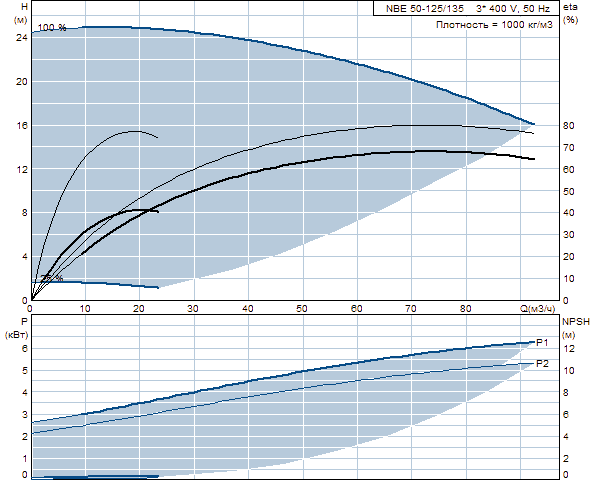Select the P1 power curve label
Image resolution: width=592 pixels, height=480 pixels.
tap(542, 343)
